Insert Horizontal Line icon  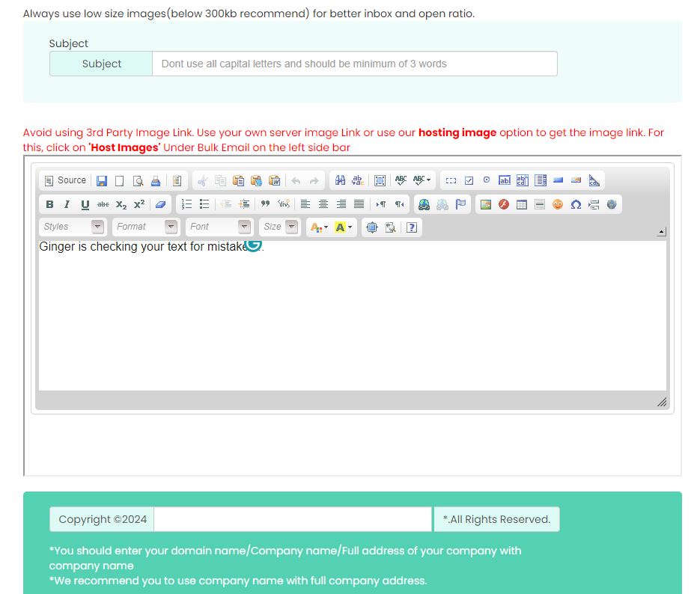click(540, 204)
